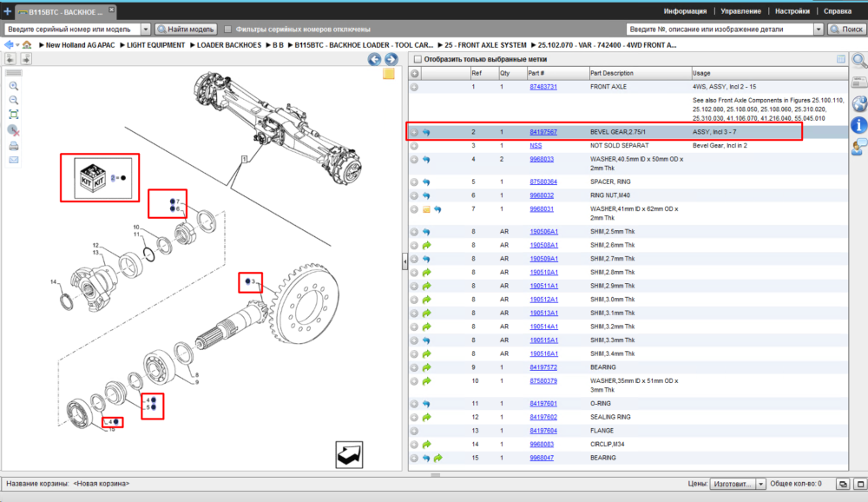Expand the panel using the right-arrow toolbar icon
The width and height of the screenshot is (868, 502).
pyautogui.click(x=26, y=59)
